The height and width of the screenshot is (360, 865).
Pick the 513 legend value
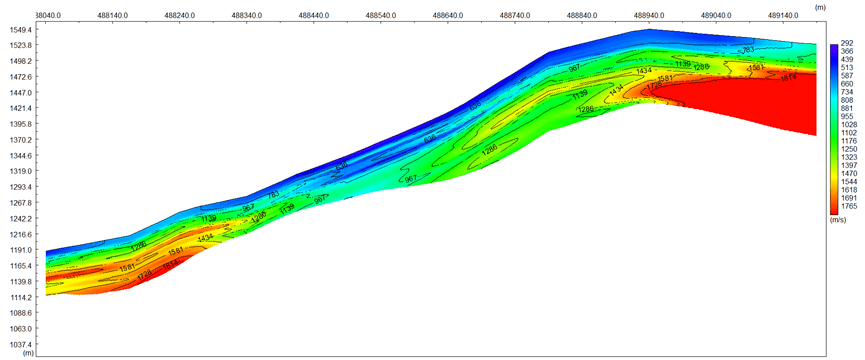[x=847, y=67]
